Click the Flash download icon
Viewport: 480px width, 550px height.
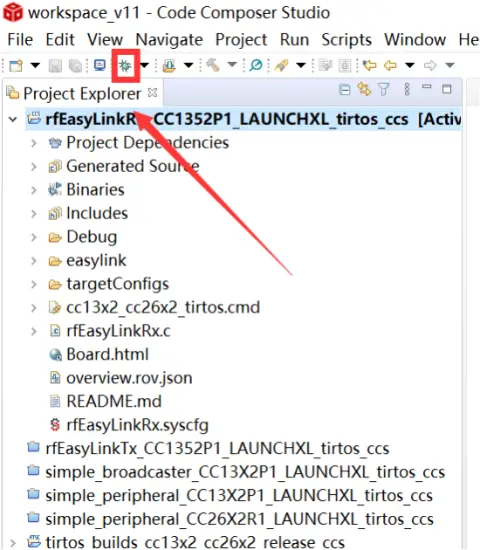point(169,66)
